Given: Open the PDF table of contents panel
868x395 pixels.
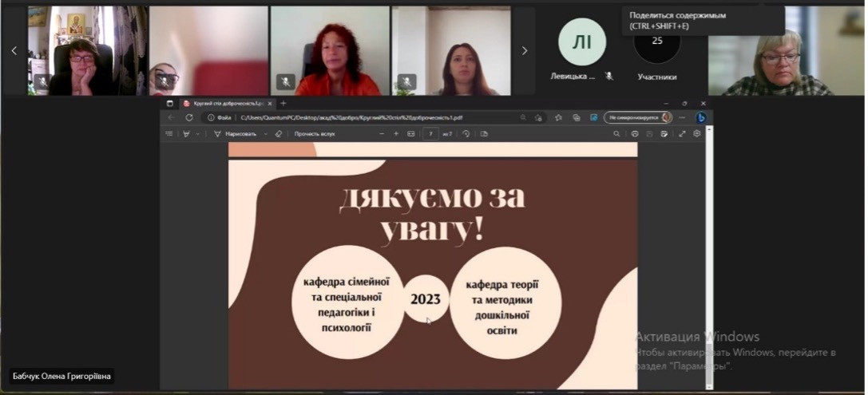Looking at the screenshot, I should point(169,133).
